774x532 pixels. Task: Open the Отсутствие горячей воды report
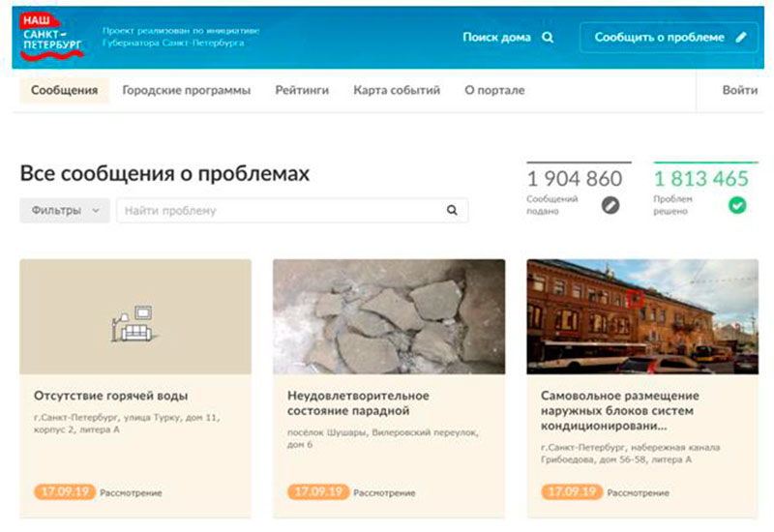click(110, 396)
